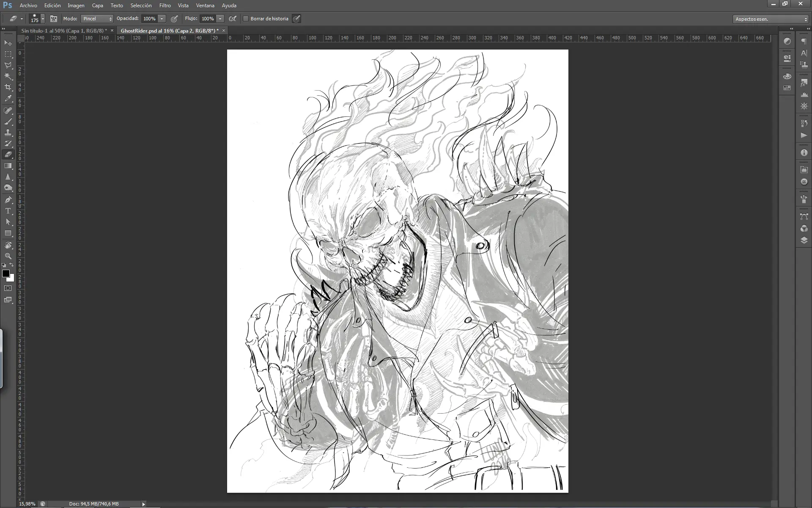Select the Gradient tool
This screenshot has width=812, height=508.
coord(8,166)
